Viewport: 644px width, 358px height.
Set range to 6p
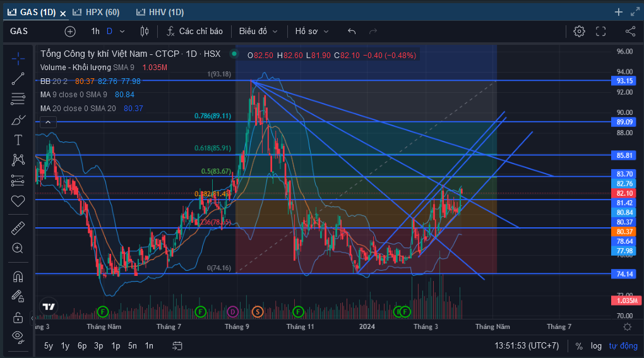click(x=82, y=345)
